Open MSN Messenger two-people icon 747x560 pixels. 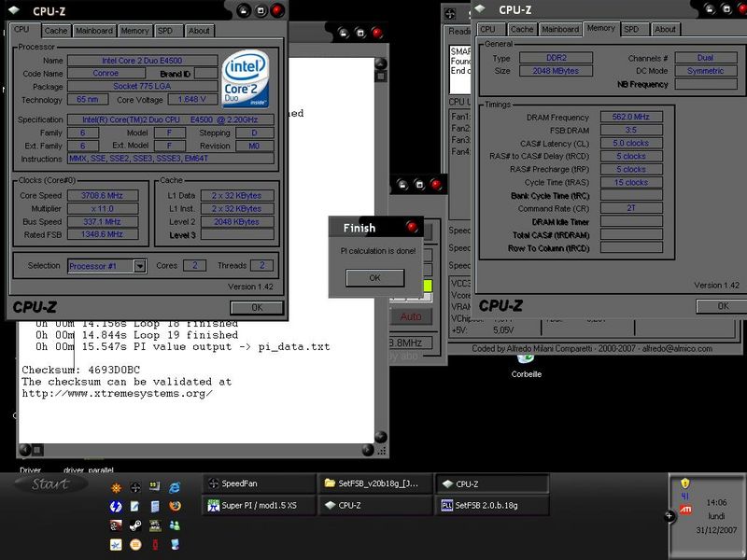(175, 525)
